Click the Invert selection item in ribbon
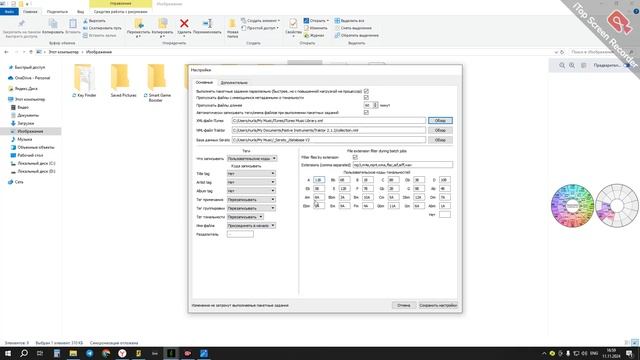The width and height of the screenshot is (640, 360). [356, 36]
